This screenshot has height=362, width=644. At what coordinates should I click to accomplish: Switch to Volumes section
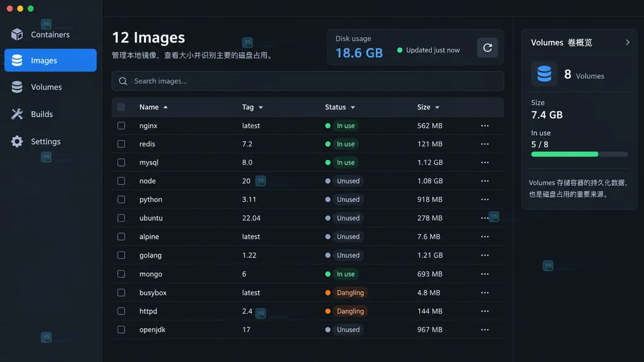click(50, 87)
